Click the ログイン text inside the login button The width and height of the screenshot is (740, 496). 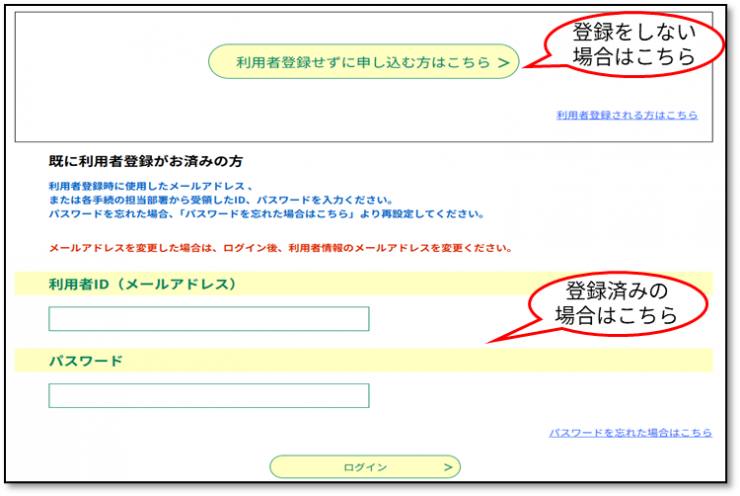click(365, 467)
